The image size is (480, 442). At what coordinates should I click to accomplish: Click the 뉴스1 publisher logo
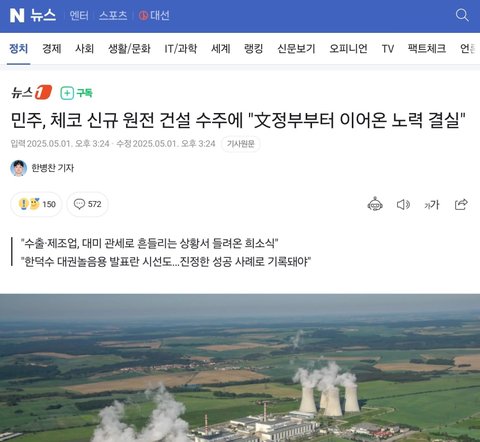click(31, 92)
